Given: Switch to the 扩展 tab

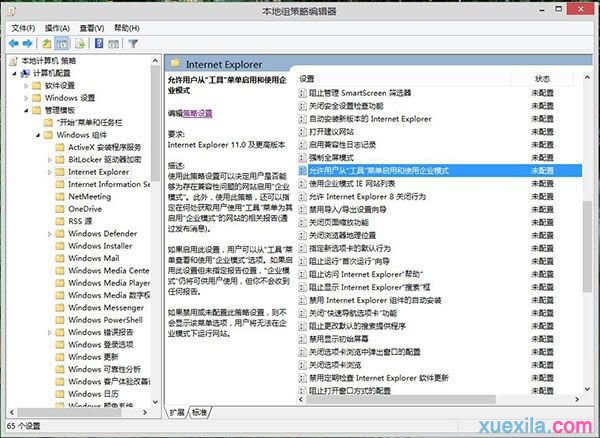Looking at the screenshot, I should coord(177,412).
